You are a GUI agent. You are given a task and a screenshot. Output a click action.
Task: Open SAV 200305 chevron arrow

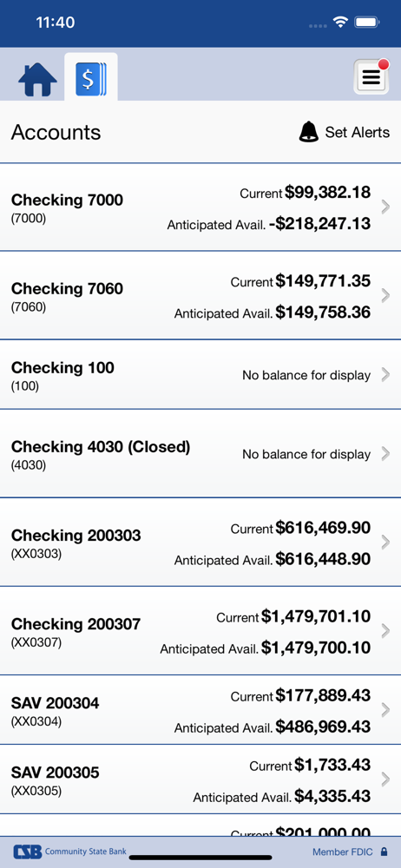386,779
